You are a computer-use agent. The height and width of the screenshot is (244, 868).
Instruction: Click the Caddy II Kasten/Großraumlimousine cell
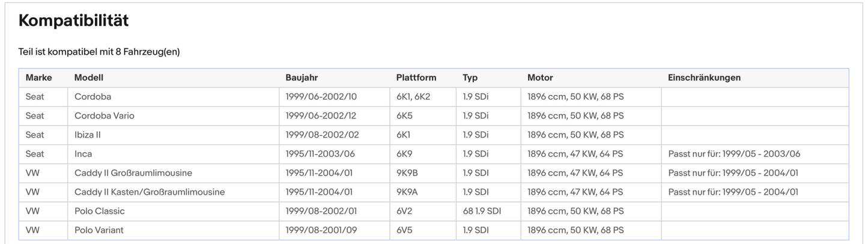[x=150, y=192]
